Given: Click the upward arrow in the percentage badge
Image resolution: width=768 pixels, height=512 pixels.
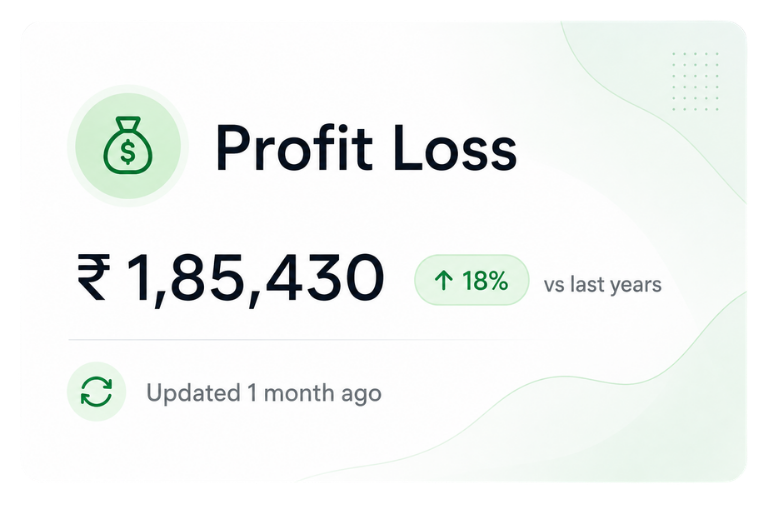Looking at the screenshot, I should (443, 281).
